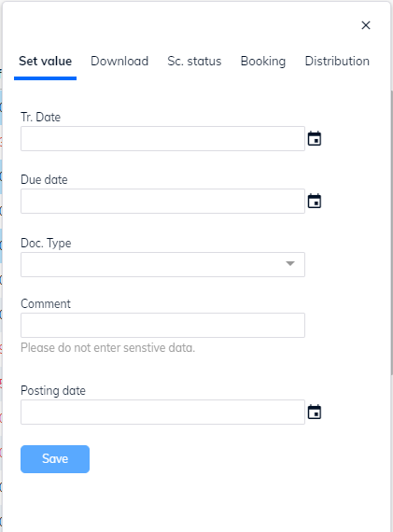Open the Booking tab
Screen dimensions: 393x532
point(263,62)
